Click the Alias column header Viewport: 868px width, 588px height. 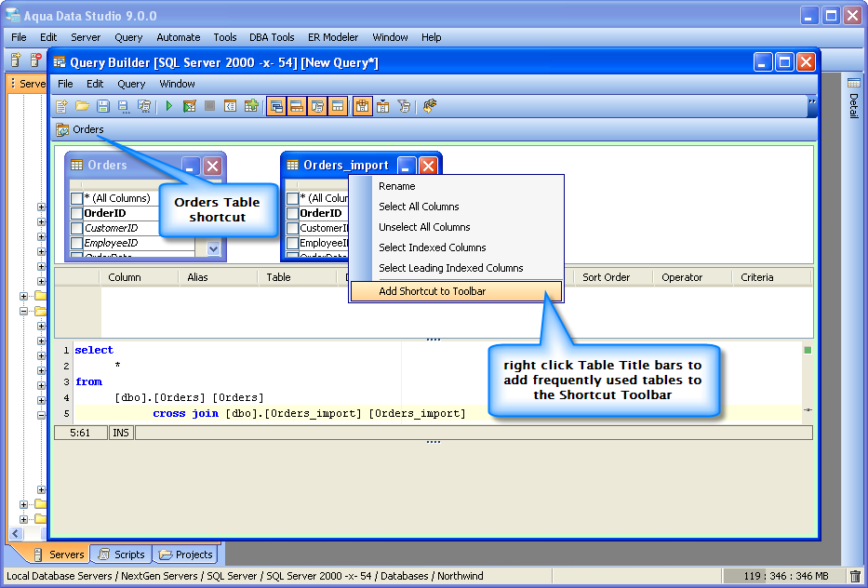click(218, 277)
